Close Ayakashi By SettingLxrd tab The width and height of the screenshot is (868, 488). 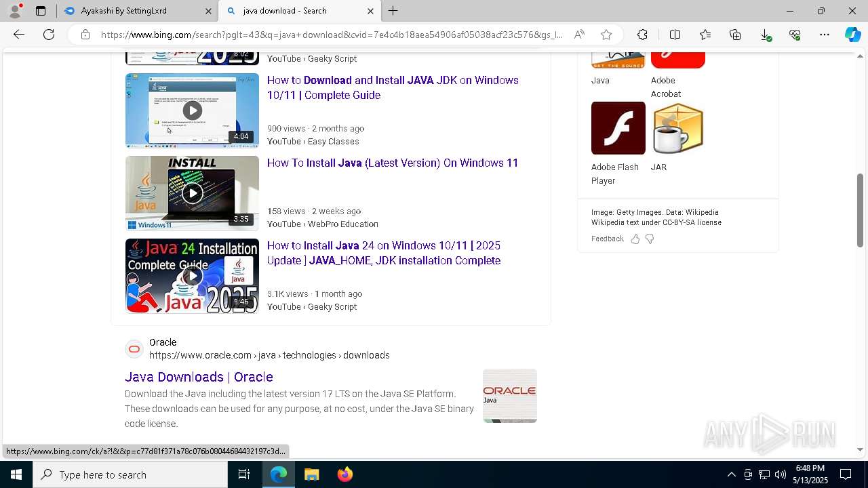point(208,11)
